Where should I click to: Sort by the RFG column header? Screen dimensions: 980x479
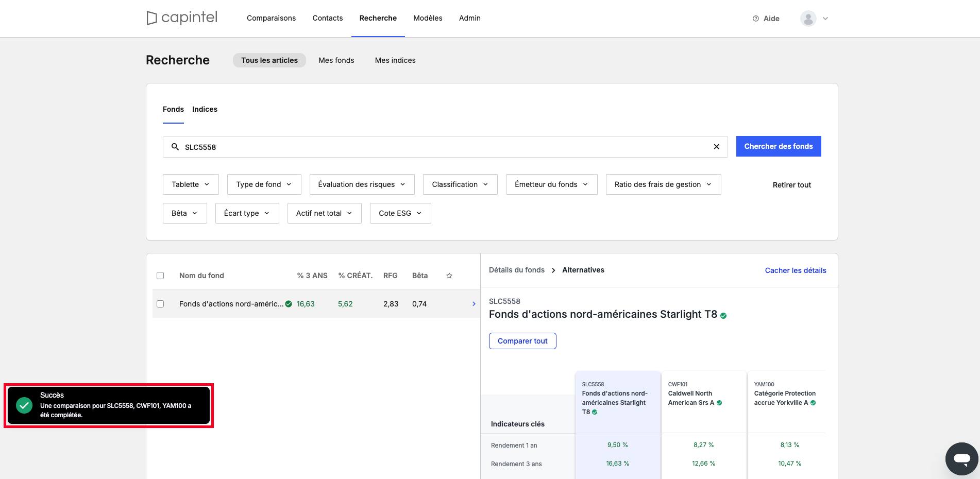(x=391, y=276)
